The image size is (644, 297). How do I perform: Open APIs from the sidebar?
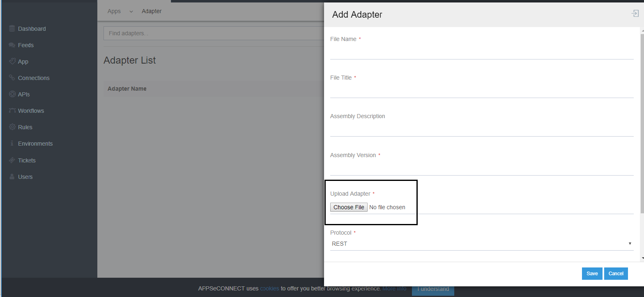pos(24,94)
